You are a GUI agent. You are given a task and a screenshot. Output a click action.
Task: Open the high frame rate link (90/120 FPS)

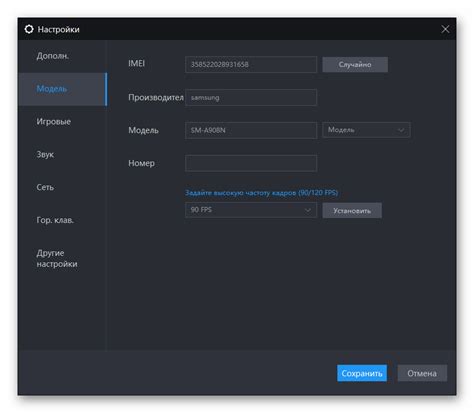(262, 193)
